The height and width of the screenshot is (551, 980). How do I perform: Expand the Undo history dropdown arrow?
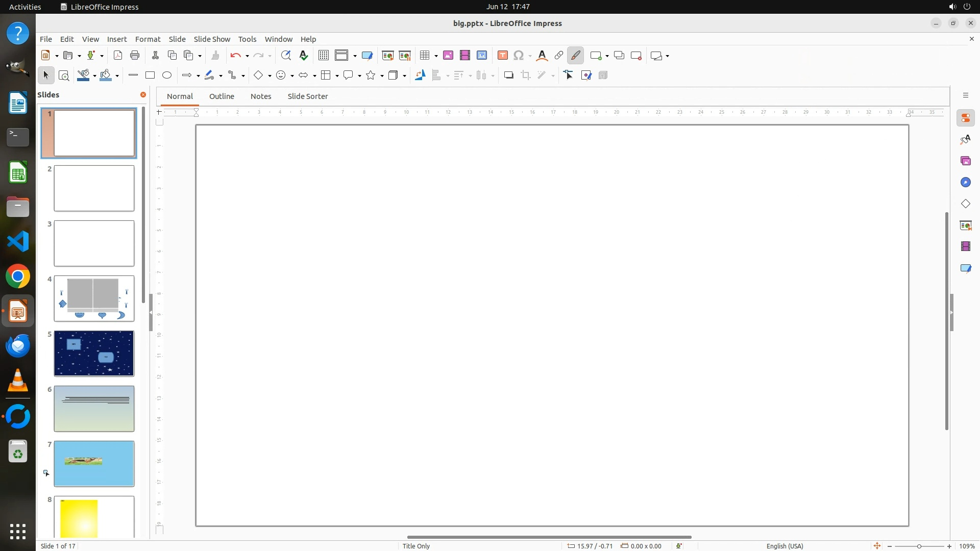click(247, 56)
